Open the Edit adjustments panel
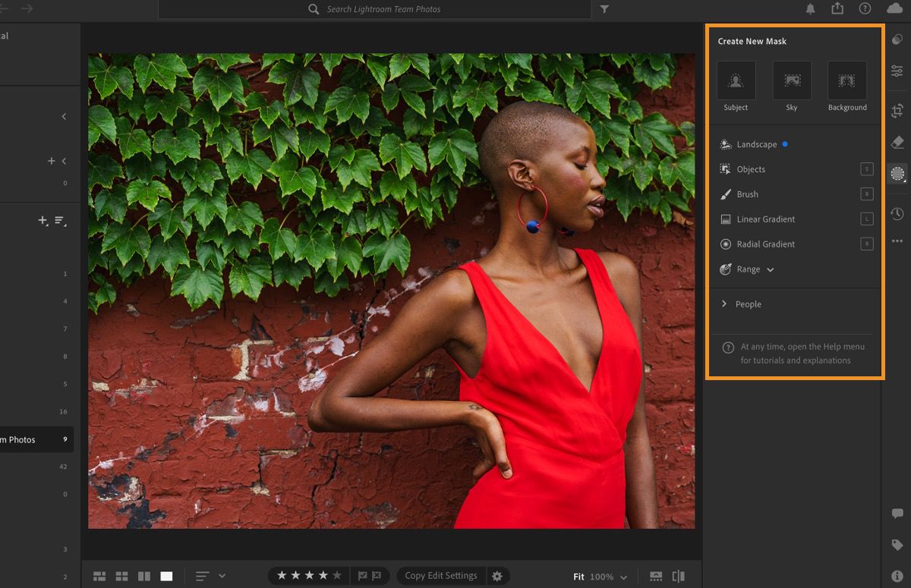 point(897,71)
